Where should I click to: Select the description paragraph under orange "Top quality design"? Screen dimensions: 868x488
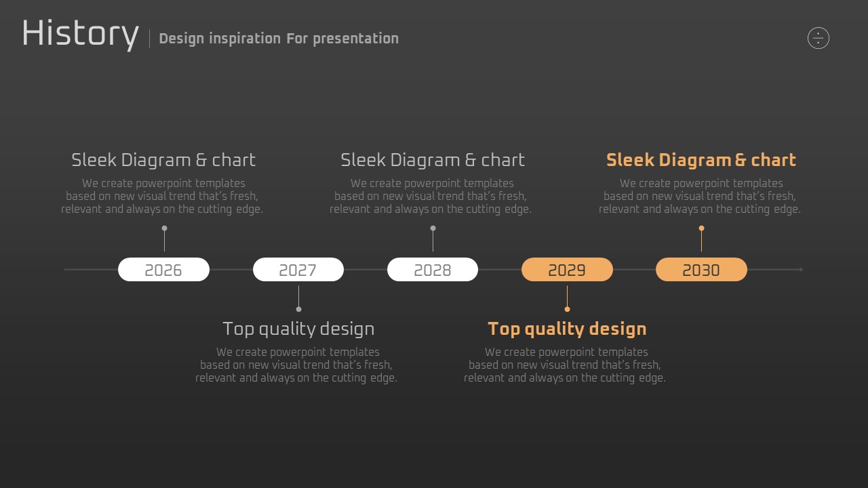[565, 365]
